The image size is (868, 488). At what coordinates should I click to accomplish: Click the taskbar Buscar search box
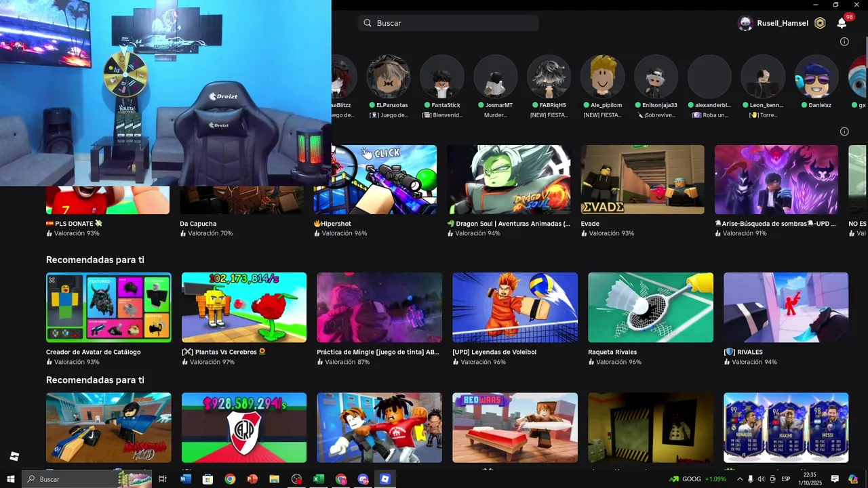coord(87,479)
